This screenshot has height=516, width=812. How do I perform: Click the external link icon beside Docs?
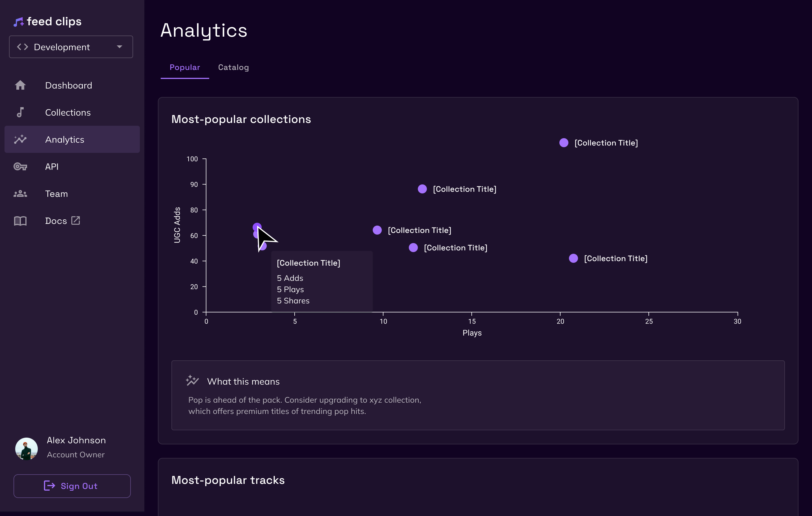(76, 220)
